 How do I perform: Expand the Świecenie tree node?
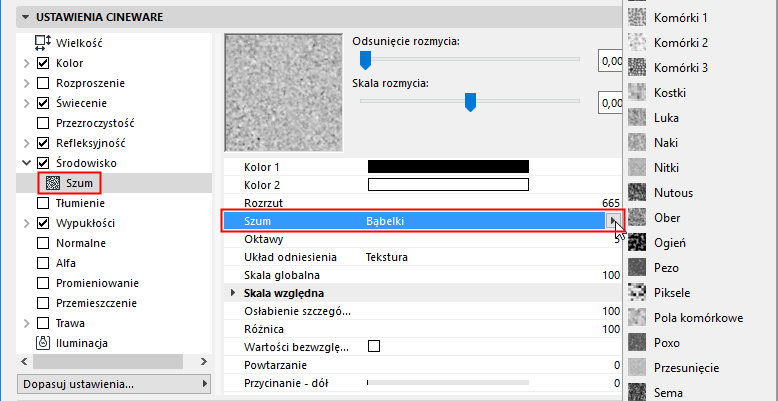[26, 104]
